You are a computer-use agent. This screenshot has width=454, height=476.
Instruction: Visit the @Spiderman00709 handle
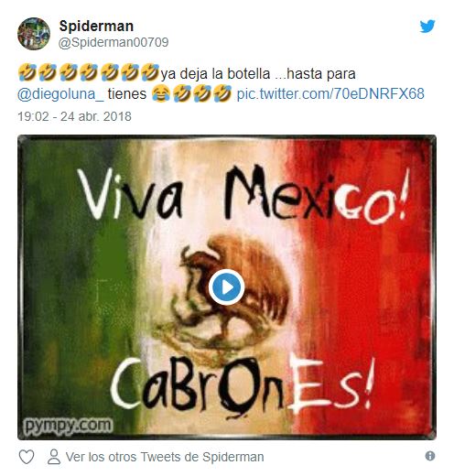pos(113,42)
